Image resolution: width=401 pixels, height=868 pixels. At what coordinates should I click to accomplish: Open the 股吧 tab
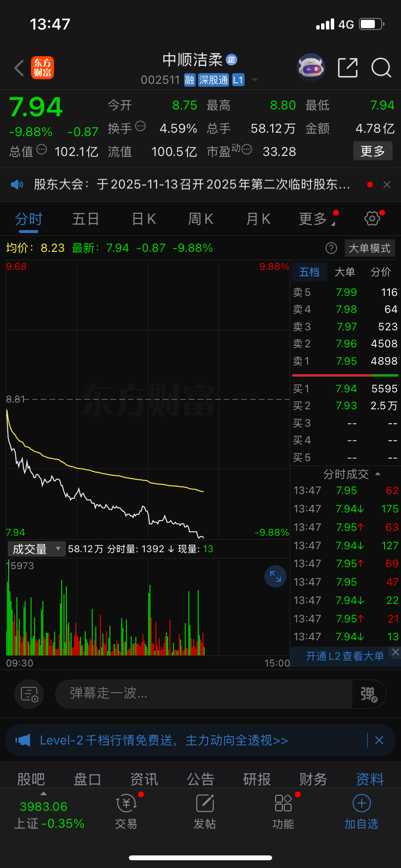(x=31, y=779)
